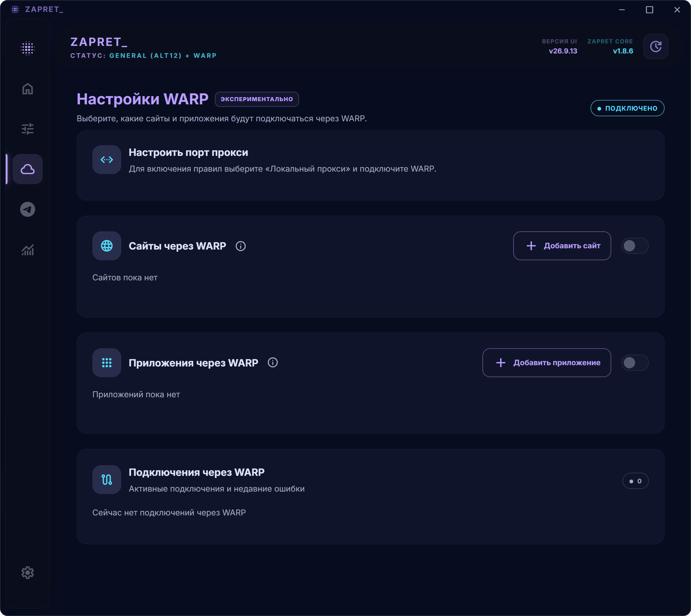
Task: Click text Приложений пока нет
Action: [136, 394]
